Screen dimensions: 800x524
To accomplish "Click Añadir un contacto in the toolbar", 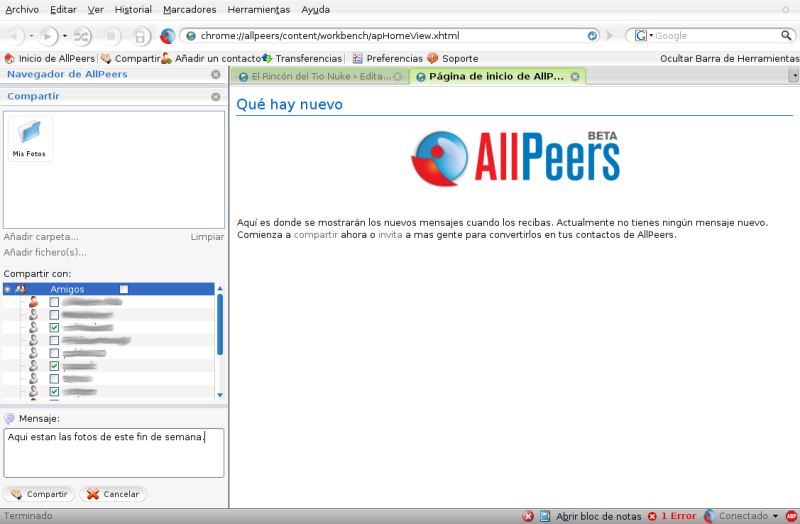I will pos(211,58).
